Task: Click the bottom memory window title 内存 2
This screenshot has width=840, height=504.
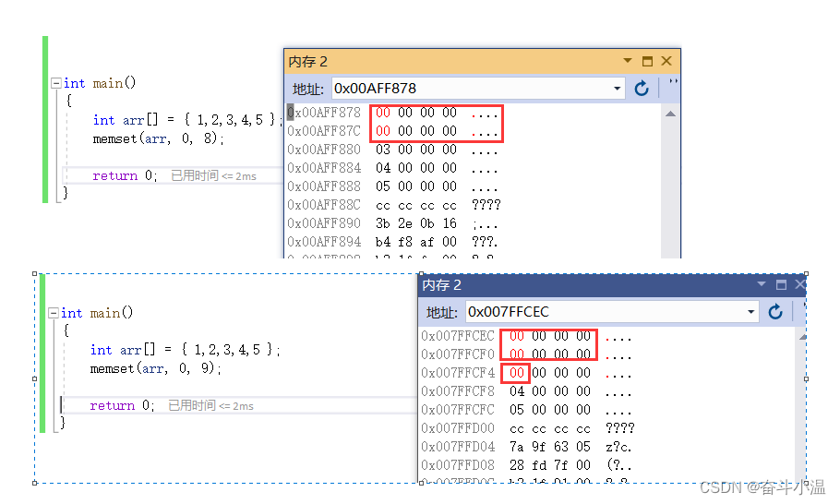Action: 442,285
